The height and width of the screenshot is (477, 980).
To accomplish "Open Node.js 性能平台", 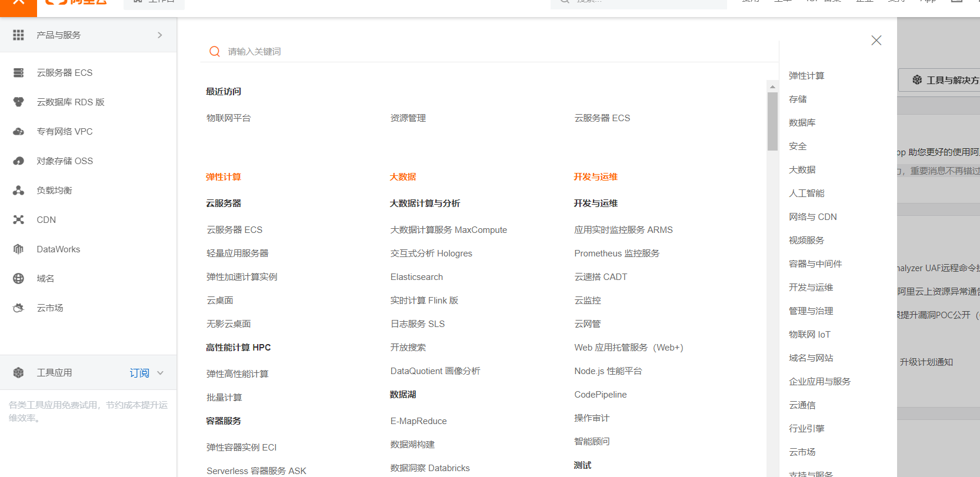I will pyautogui.click(x=608, y=371).
